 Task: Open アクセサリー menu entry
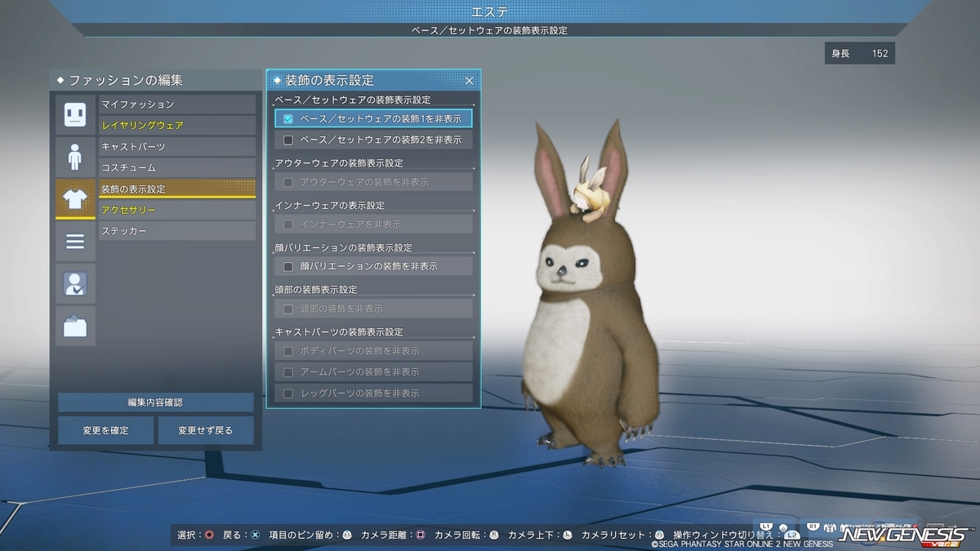tap(177, 211)
